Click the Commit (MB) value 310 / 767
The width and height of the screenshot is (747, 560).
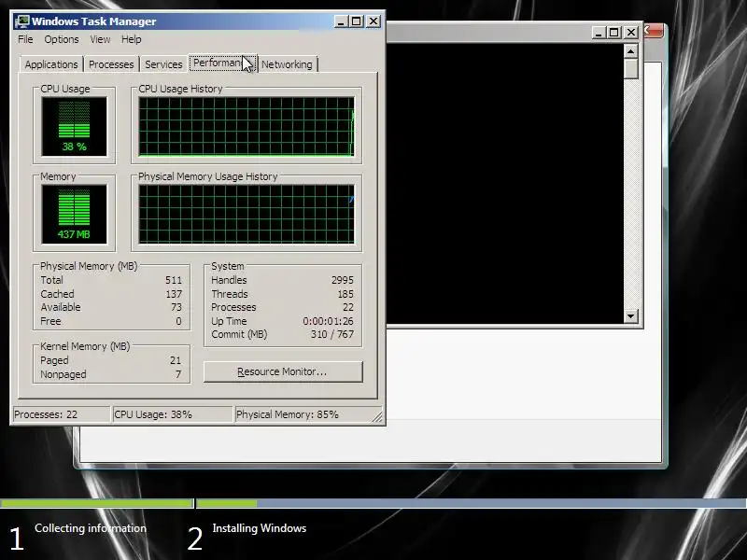[332, 334]
